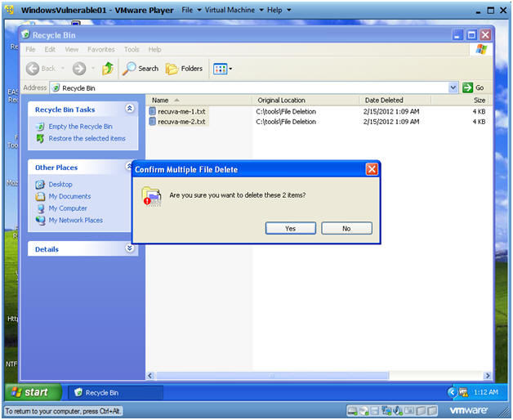
Task: Expand the Address bar dropdown
Action: click(x=453, y=87)
